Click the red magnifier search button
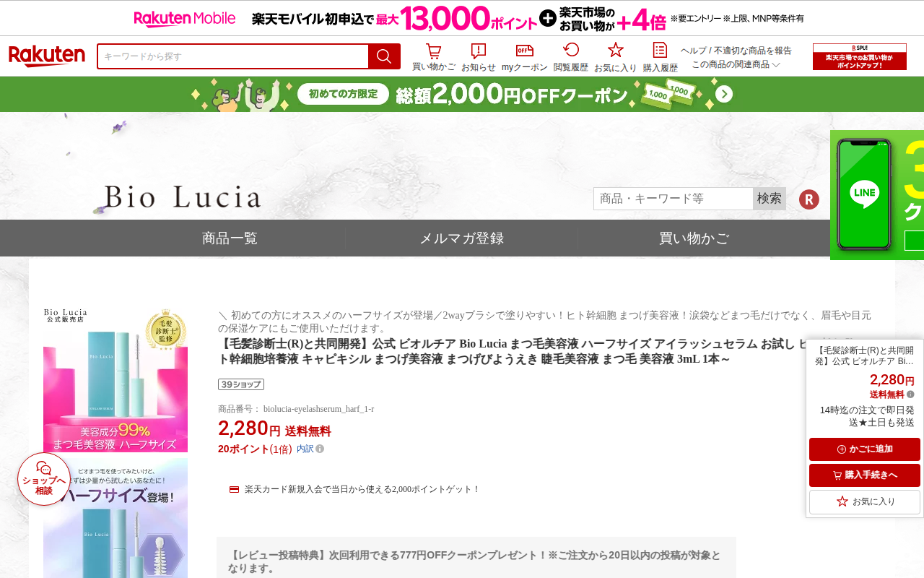 [x=384, y=56]
